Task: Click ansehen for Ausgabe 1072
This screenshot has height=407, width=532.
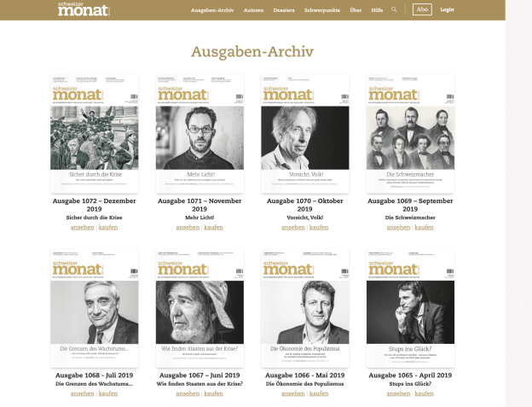Action: 83,228
